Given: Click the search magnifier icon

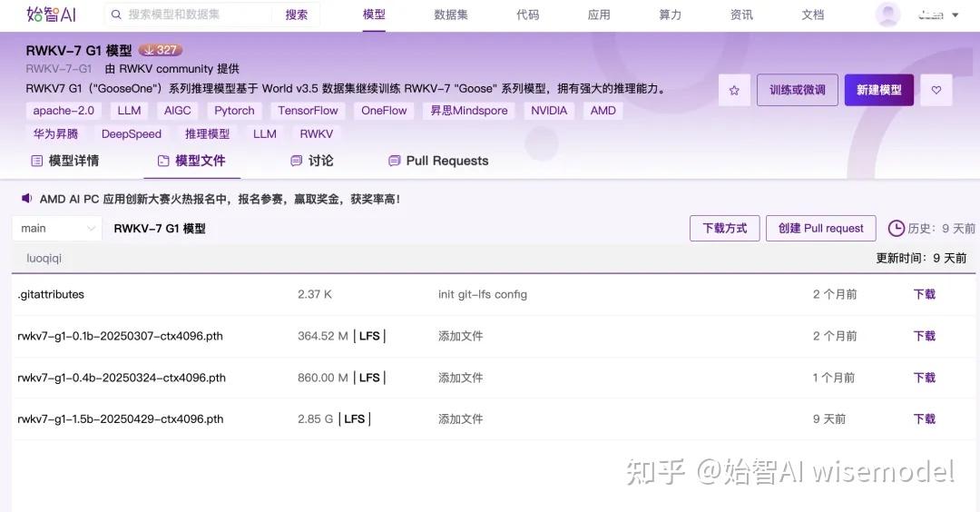Looking at the screenshot, I should click(116, 15).
